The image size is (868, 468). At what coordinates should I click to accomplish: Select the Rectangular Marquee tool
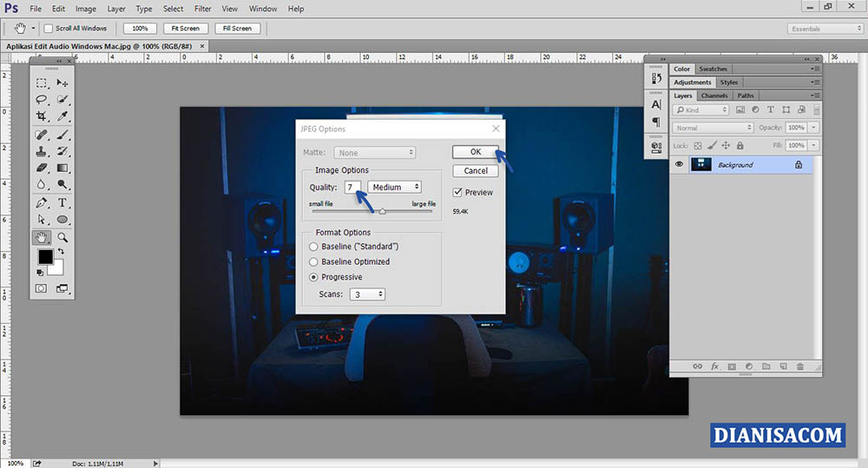pyautogui.click(x=42, y=83)
